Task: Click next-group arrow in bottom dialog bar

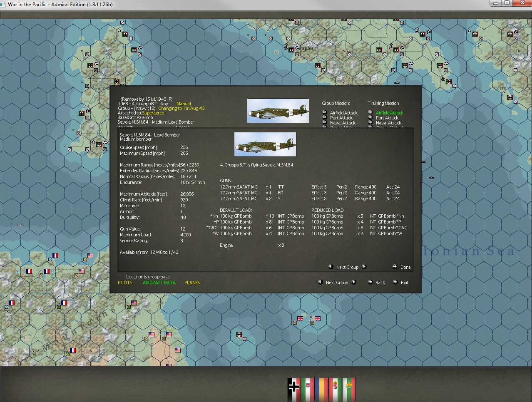Action: 353,282
